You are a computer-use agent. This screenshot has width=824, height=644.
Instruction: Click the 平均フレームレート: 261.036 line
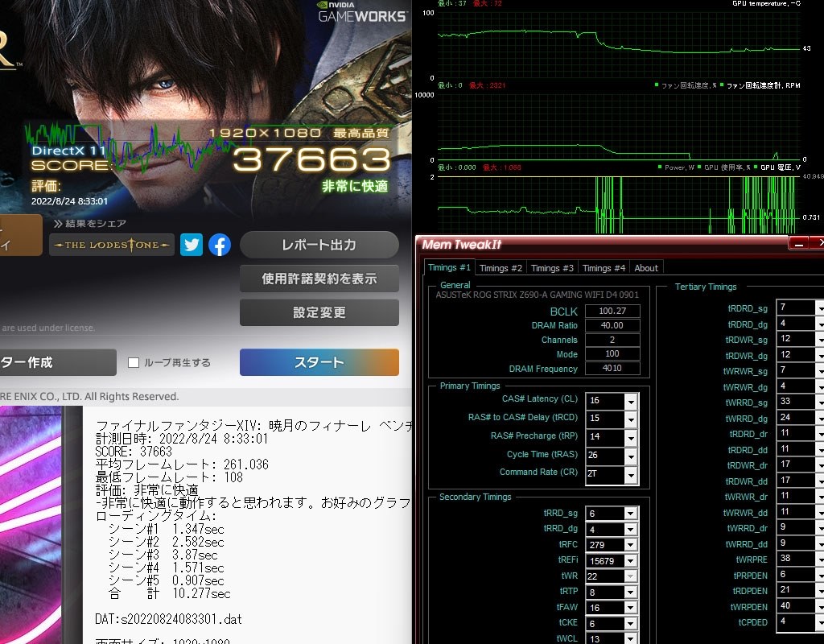(182, 464)
